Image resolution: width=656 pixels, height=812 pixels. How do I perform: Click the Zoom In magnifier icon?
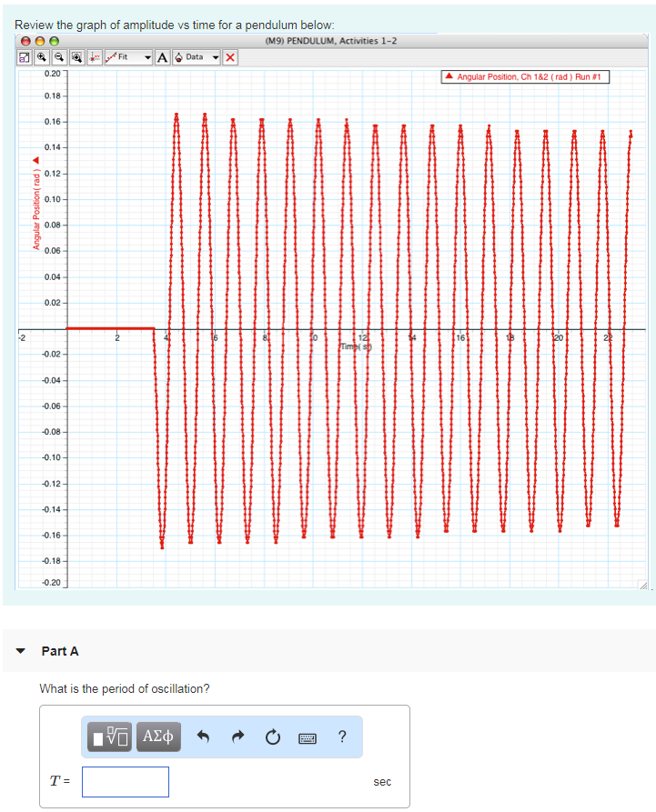point(42,57)
